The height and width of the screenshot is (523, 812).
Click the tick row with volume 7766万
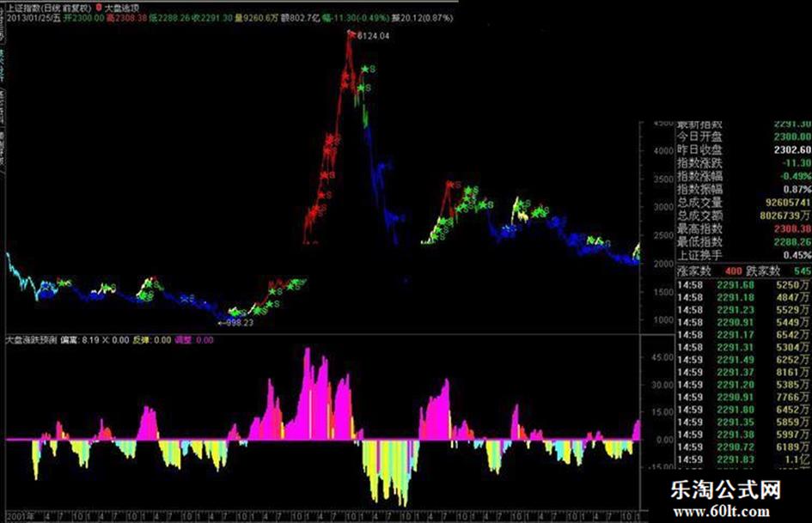[743, 397]
